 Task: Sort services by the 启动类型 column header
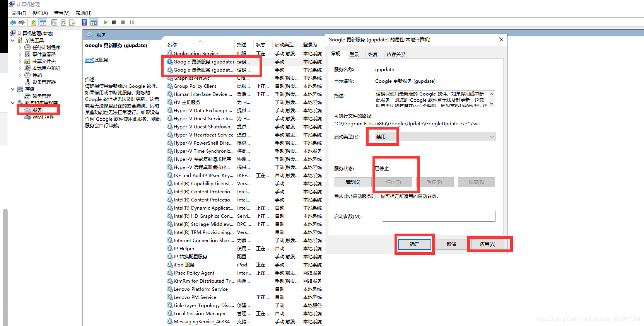click(287, 44)
